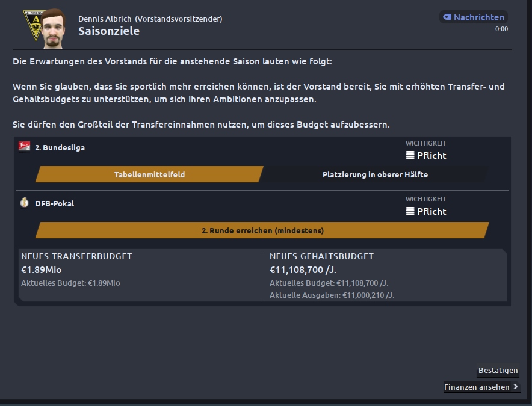Click the Neues Gehaltsbudget €11,108,700 value

point(303,270)
